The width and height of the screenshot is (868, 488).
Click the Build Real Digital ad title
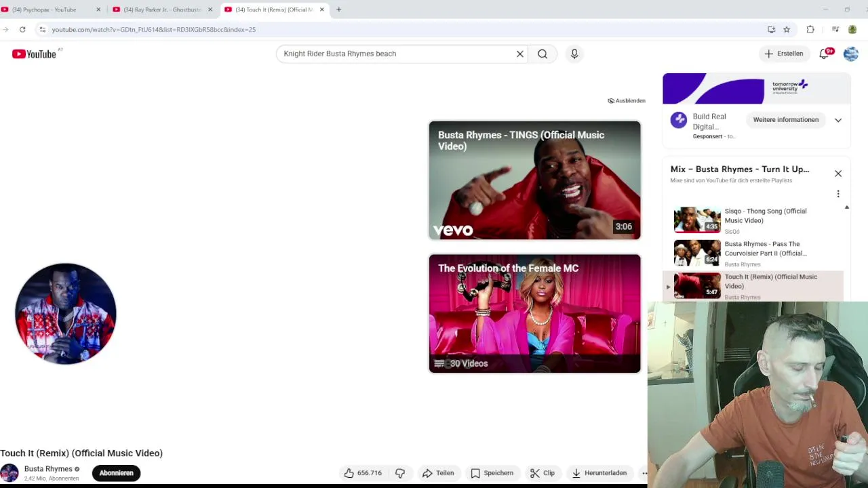(x=709, y=121)
